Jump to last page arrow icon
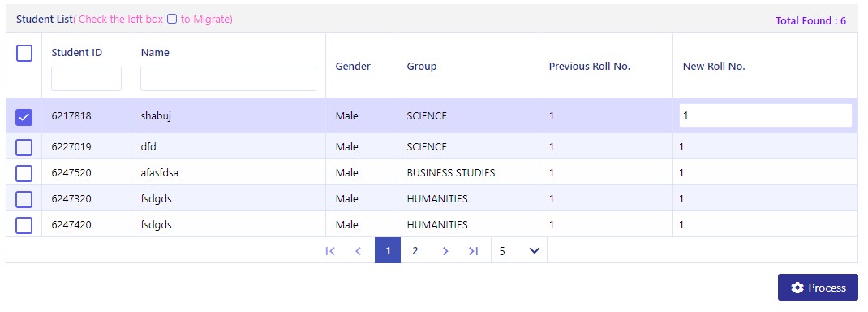The height and width of the screenshot is (312, 868). (x=473, y=251)
